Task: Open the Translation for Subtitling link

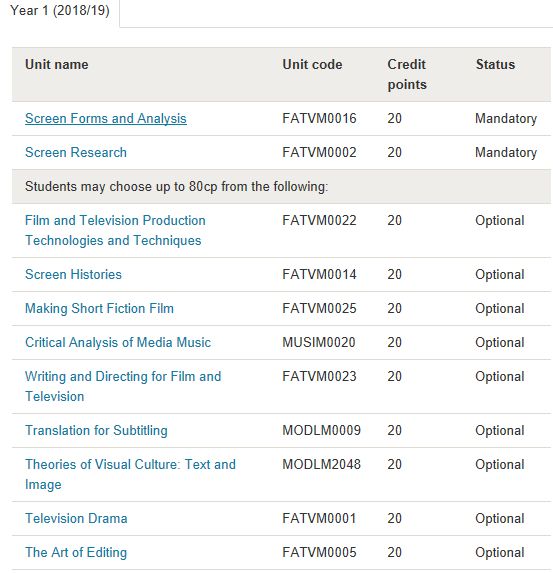Action: coord(96,430)
